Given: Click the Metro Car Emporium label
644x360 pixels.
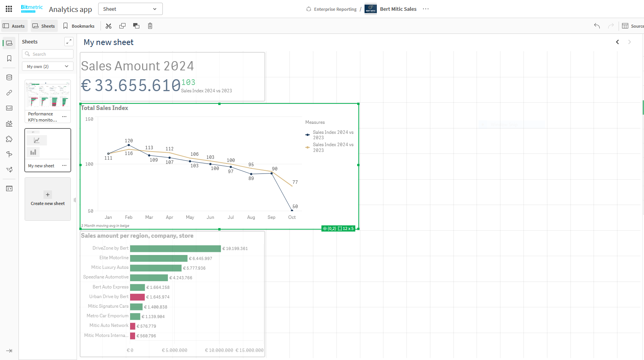Looking at the screenshot, I should point(107,316).
